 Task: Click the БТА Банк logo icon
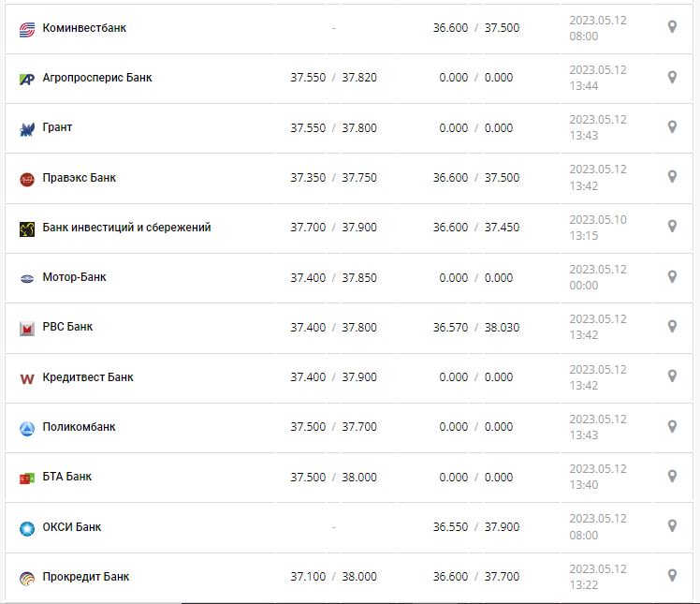tap(26, 478)
